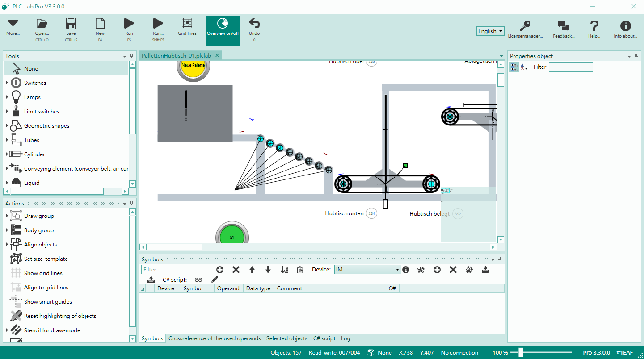The image size is (644, 359).
Task: Move symbol up with arrow icon
Action: pyautogui.click(x=252, y=270)
